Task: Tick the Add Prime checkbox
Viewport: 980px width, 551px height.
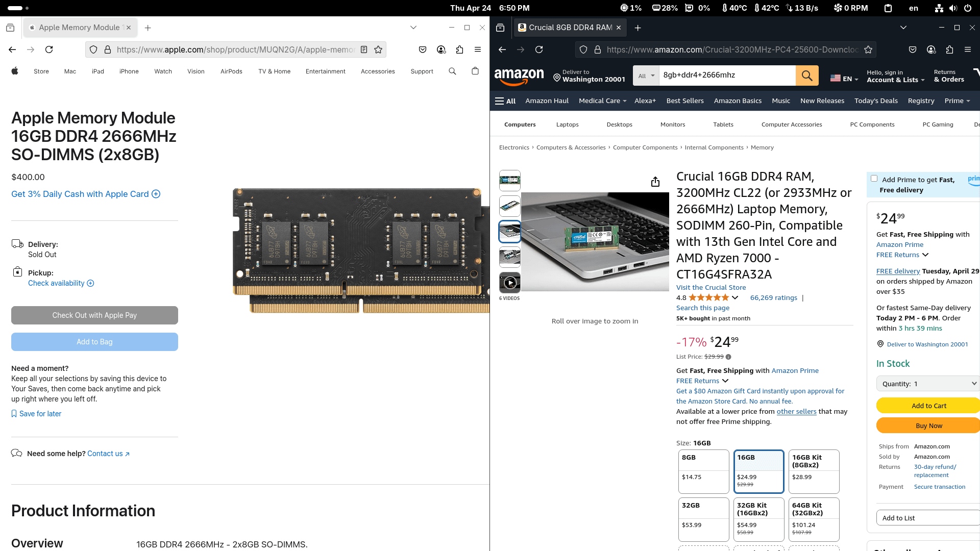Action: (x=874, y=179)
